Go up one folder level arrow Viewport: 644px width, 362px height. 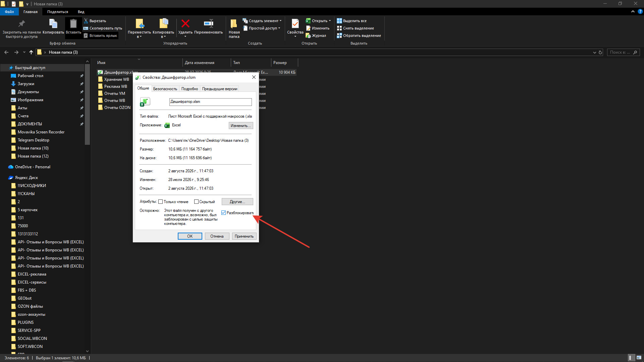[x=31, y=52]
